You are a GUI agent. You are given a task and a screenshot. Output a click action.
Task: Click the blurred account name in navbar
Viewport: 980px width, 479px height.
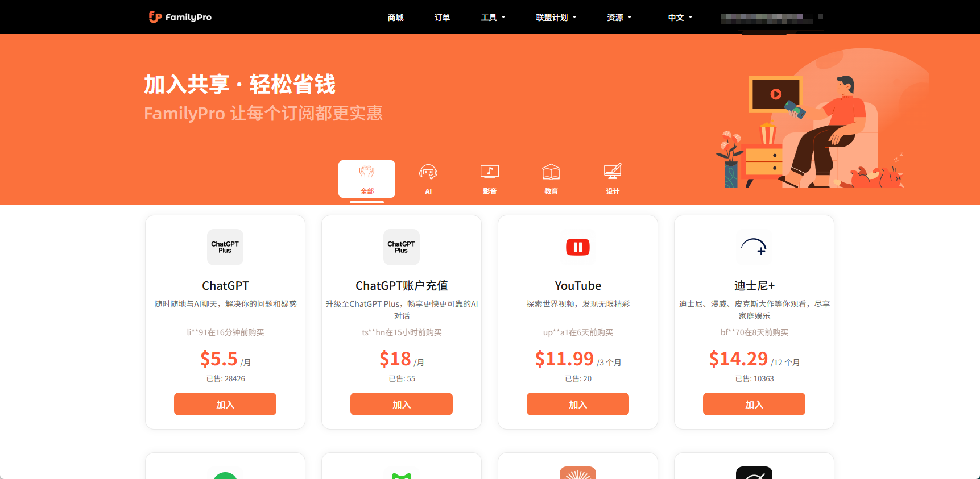pyautogui.click(x=771, y=19)
